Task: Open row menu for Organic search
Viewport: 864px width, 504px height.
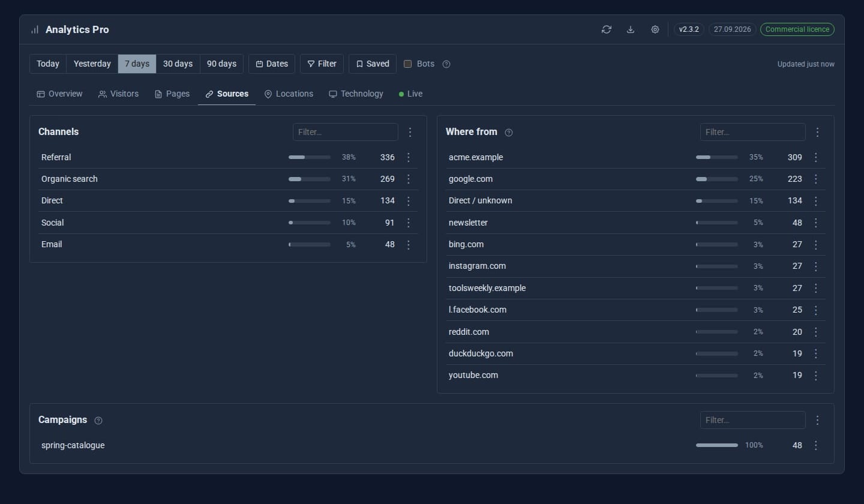Action: 409,179
